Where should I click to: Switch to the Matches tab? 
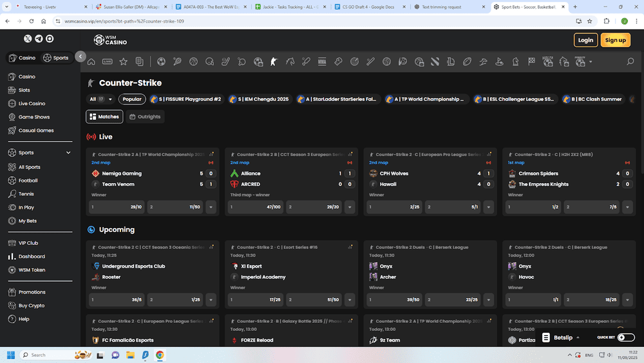(104, 117)
